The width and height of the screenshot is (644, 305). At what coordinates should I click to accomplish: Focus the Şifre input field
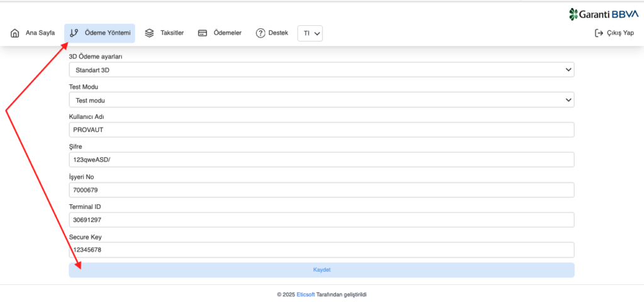click(x=321, y=160)
